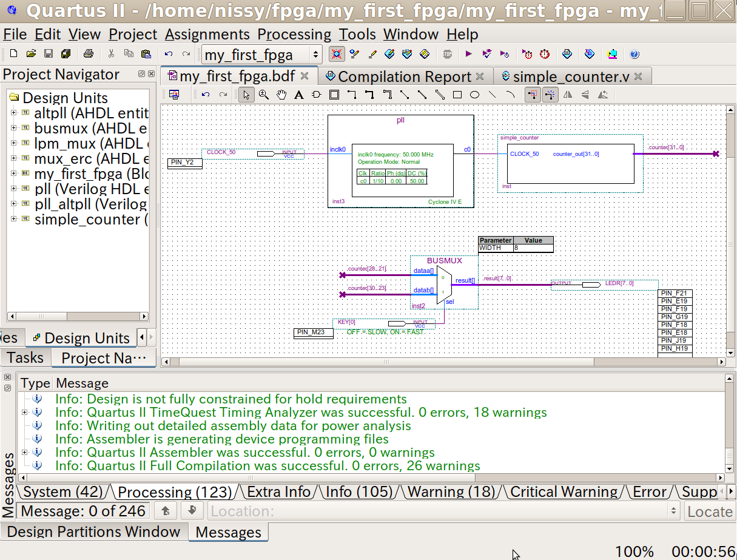Select the Warning (18) messages tab

pyautogui.click(x=451, y=491)
